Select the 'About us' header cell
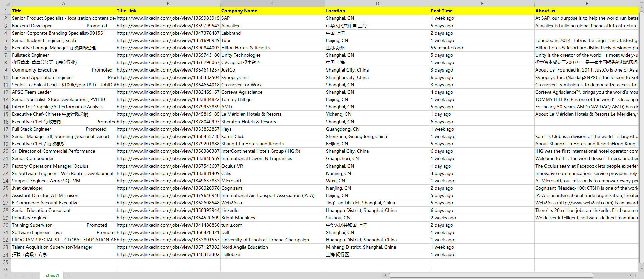644x279 pixels. point(587,11)
